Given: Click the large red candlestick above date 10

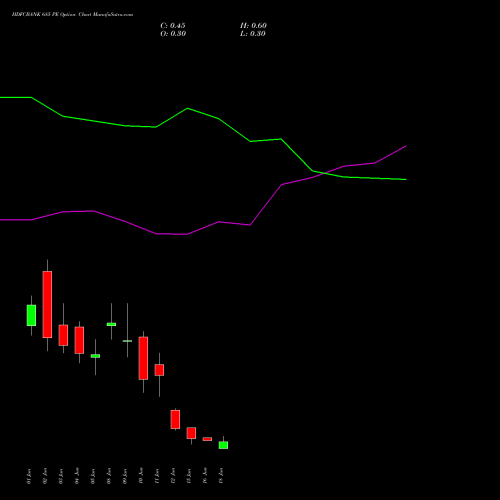Looking at the screenshot, I should coord(143,358).
